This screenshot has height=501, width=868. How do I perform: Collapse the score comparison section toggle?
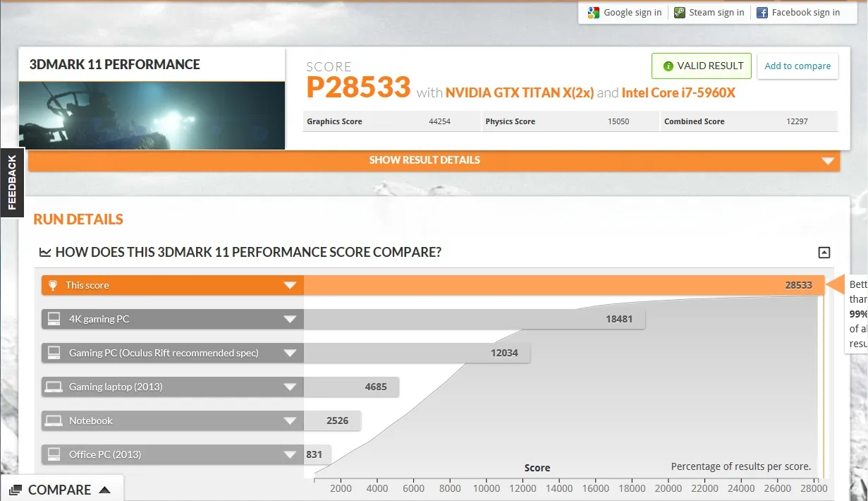pyautogui.click(x=824, y=253)
